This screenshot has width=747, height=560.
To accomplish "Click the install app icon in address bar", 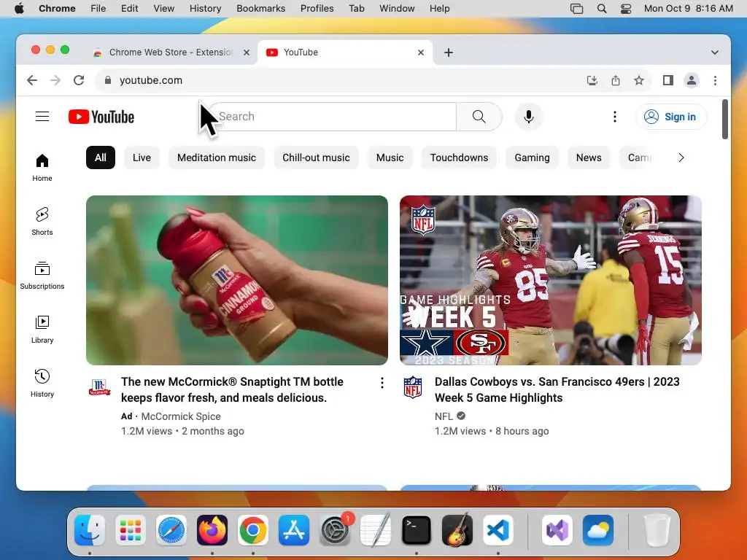I will tap(592, 80).
